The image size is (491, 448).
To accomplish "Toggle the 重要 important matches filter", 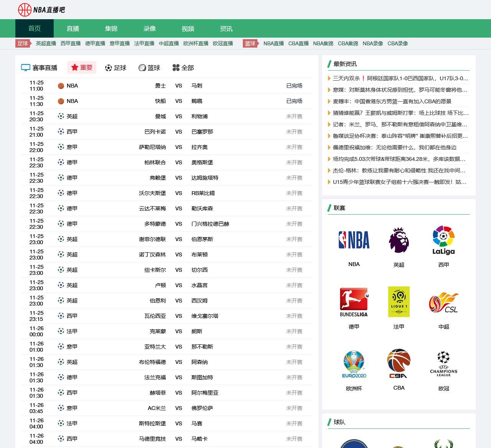I will click(x=82, y=67).
